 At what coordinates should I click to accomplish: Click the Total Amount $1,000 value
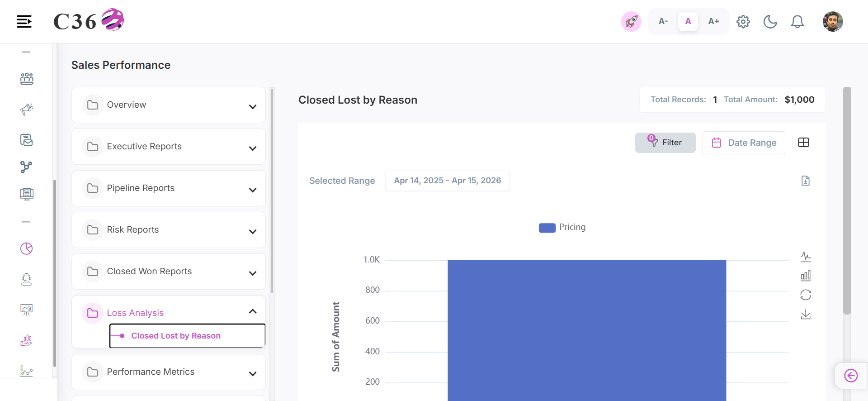coord(799,100)
